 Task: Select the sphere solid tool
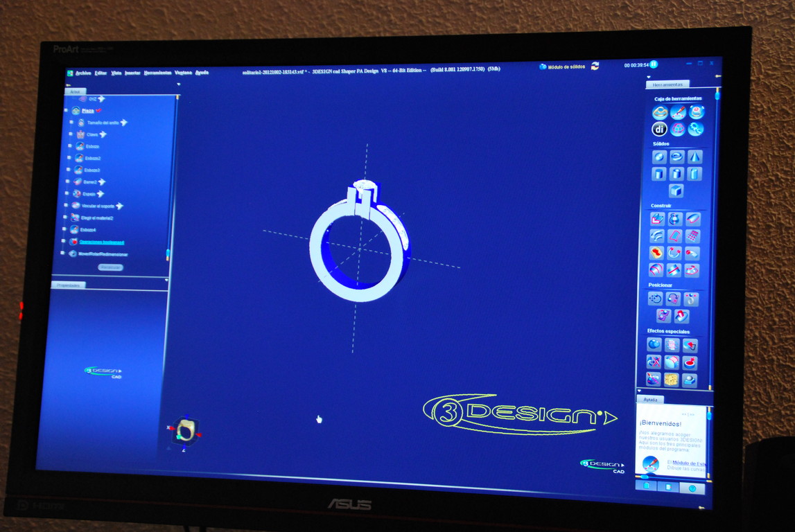point(659,157)
